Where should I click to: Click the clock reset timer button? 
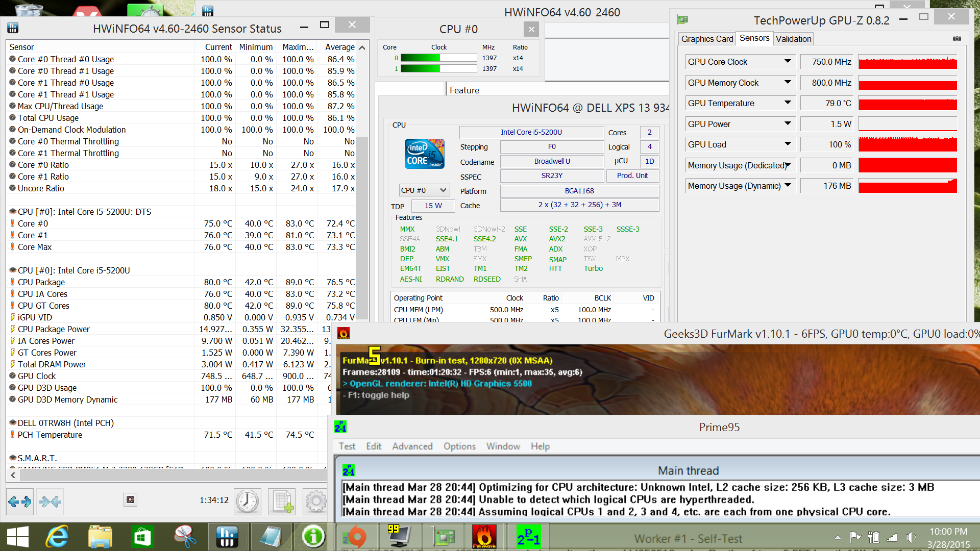point(248,502)
